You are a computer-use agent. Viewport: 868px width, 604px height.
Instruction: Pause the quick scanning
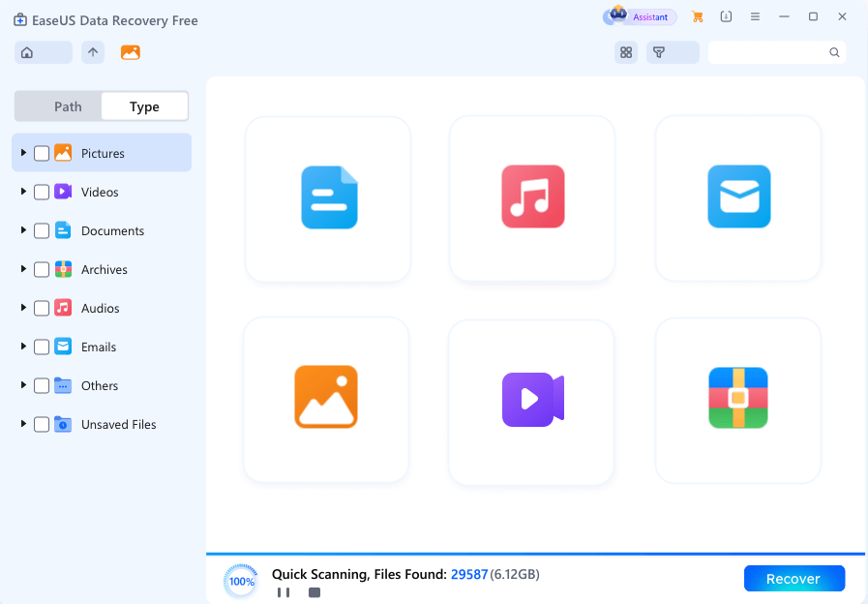284,592
